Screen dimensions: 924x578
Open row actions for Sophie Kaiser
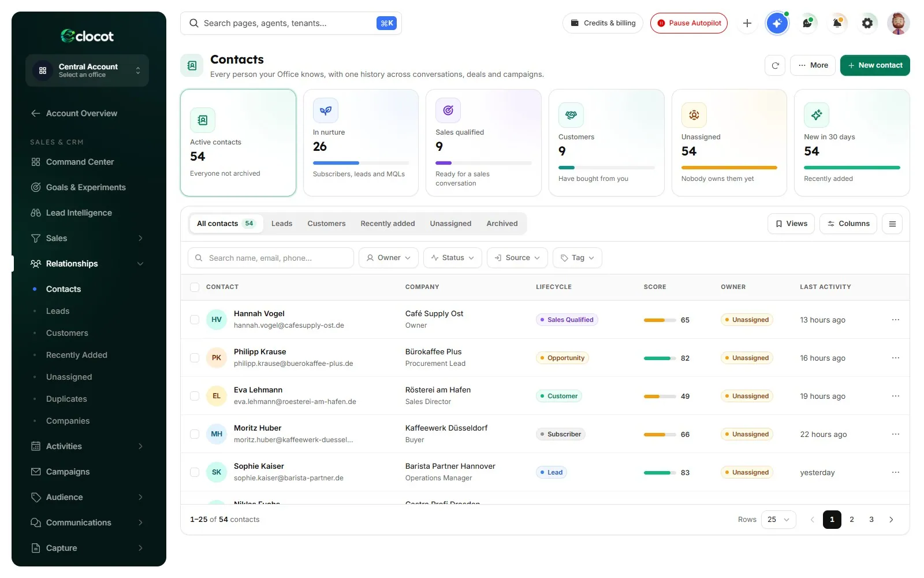tap(896, 472)
